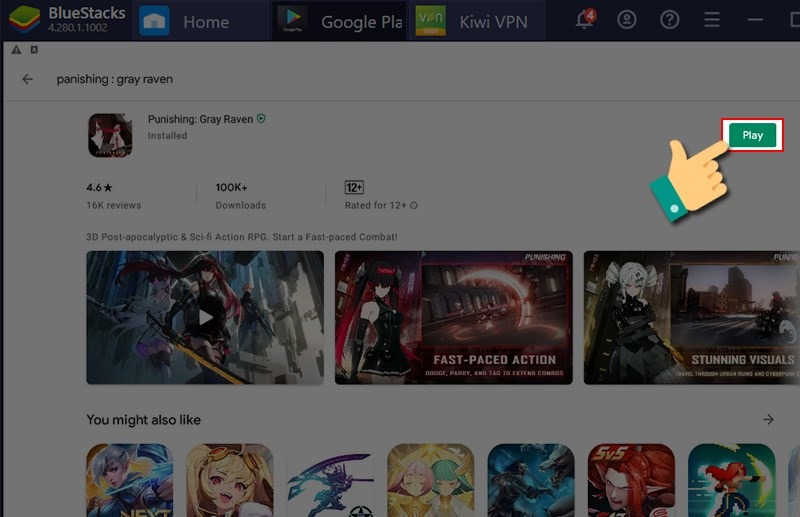Click the Play Protect shield badge
Screen dimensions: 800x517
pos(261,118)
